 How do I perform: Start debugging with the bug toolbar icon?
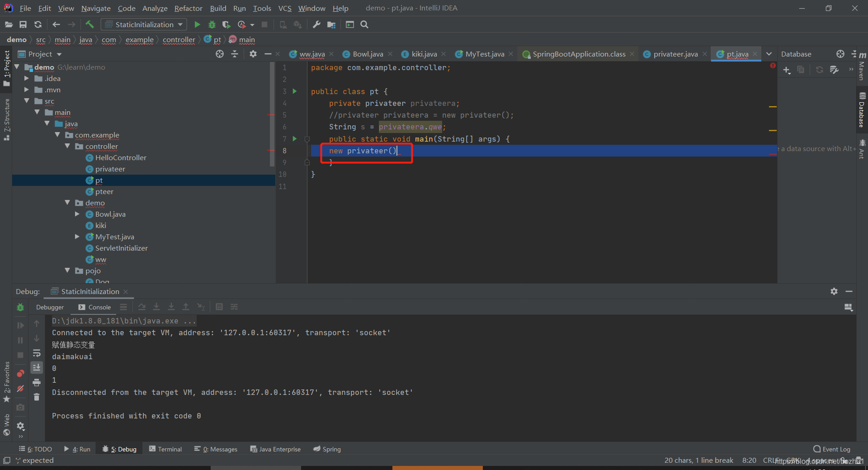(212, 24)
